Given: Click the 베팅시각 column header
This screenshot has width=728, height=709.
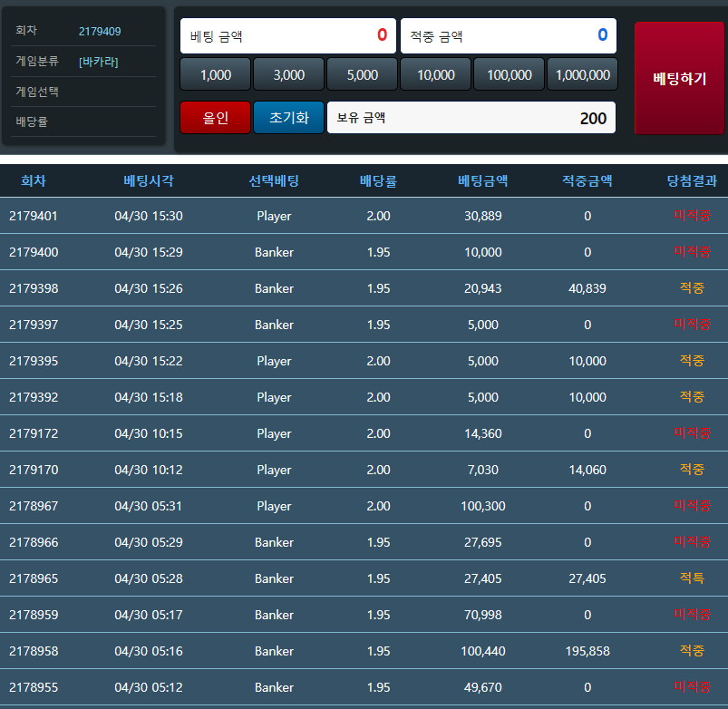Looking at the screenshot, I should pos(149,180).
